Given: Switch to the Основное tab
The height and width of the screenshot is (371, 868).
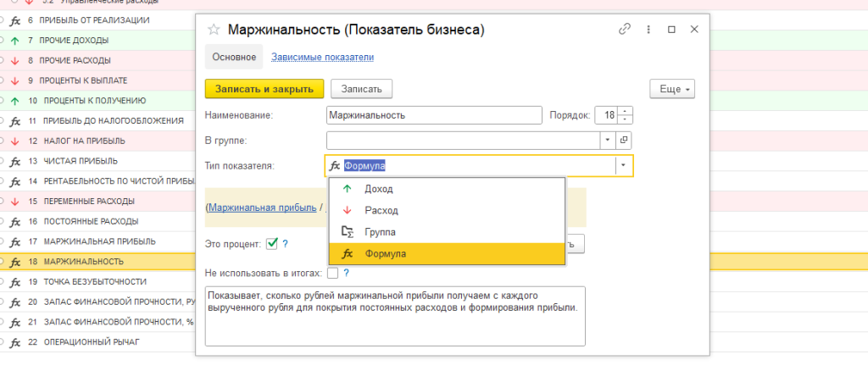Looking at the screenshot, I should point(234,58).
